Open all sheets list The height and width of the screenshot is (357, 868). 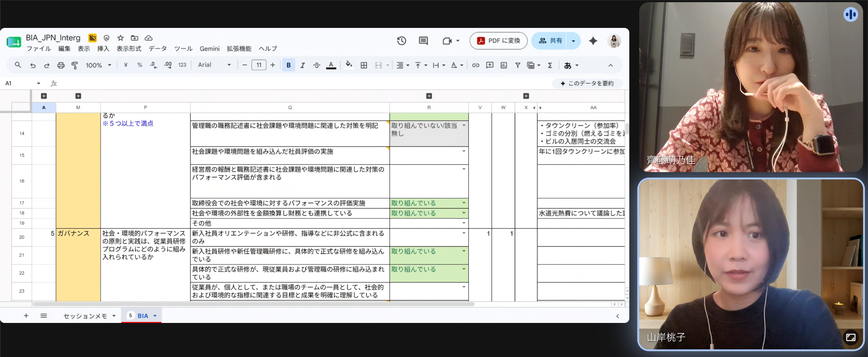[x=43, y=316]
